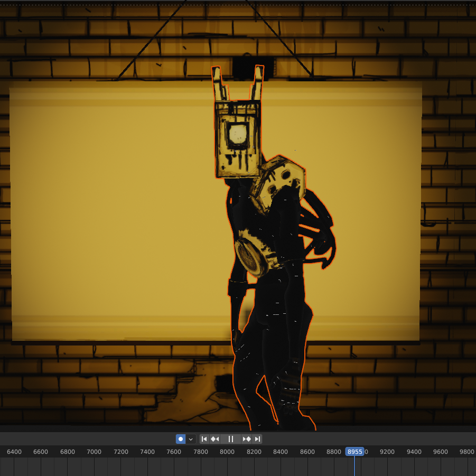The image size is (476, 476).
Task: Click the current frame indicator 8955
Action: pyautogui.click(x=354, y=452)
